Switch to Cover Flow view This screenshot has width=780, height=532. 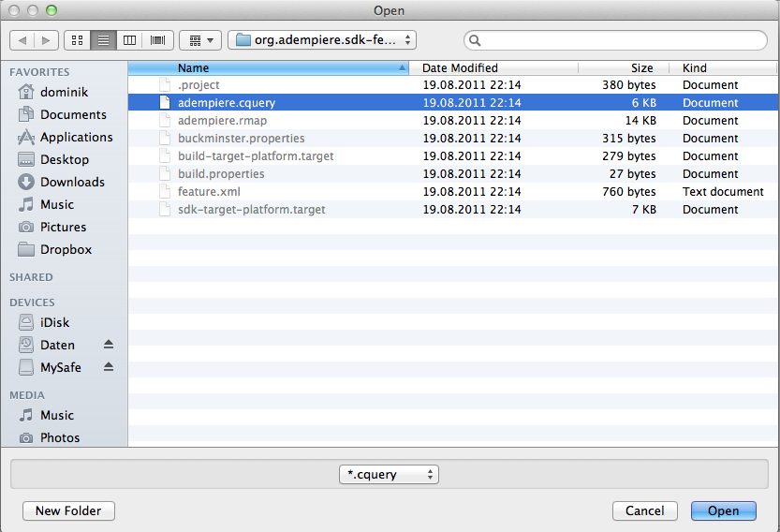point(157,40)
